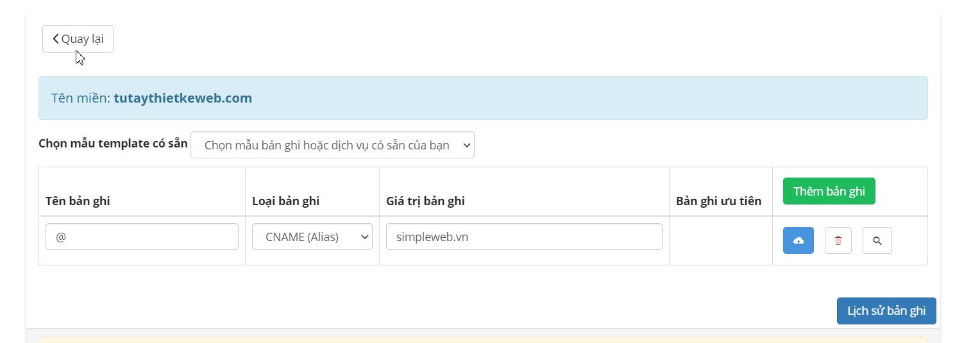
Task: Click the Loại bản ghi column header
Action: click(x=285, y=201)
